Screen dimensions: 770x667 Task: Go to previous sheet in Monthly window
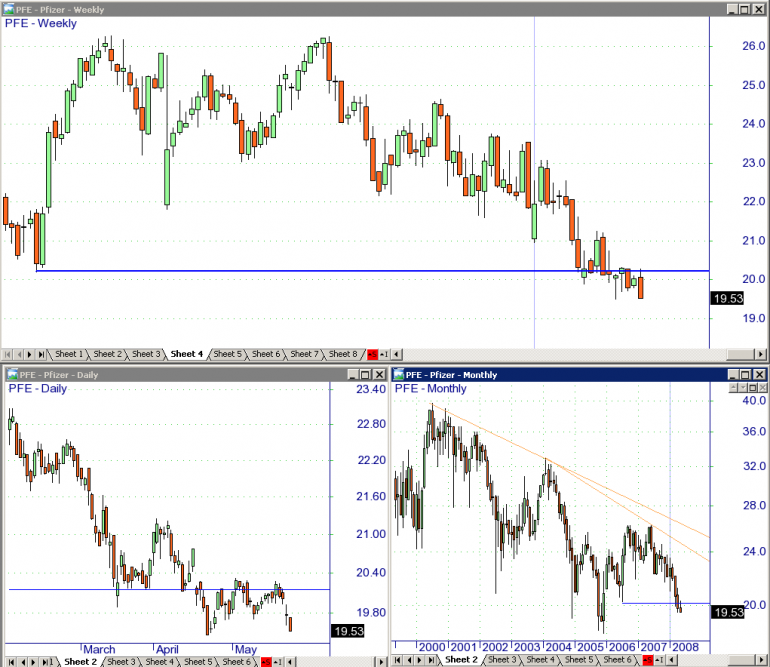410,660
